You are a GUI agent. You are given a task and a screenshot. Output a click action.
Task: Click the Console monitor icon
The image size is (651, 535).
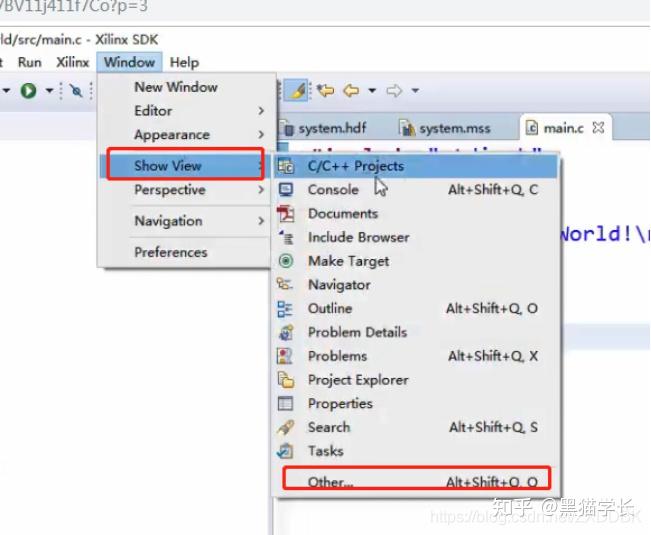(286, 190)
